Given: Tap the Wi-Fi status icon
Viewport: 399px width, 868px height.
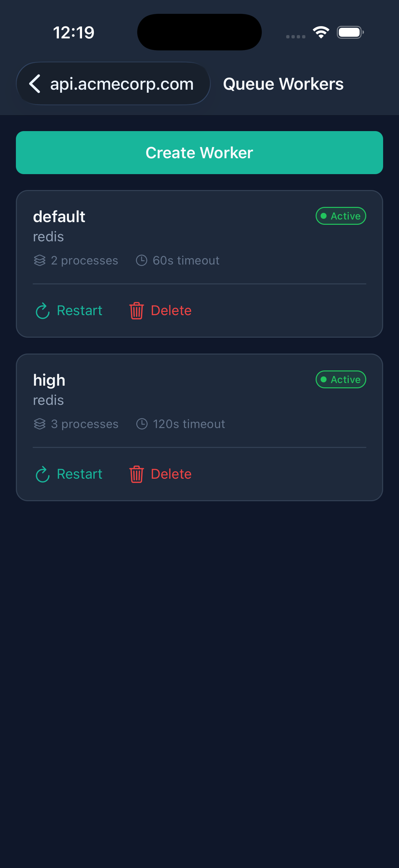Looking at the screenshot, I should [321, 32].
